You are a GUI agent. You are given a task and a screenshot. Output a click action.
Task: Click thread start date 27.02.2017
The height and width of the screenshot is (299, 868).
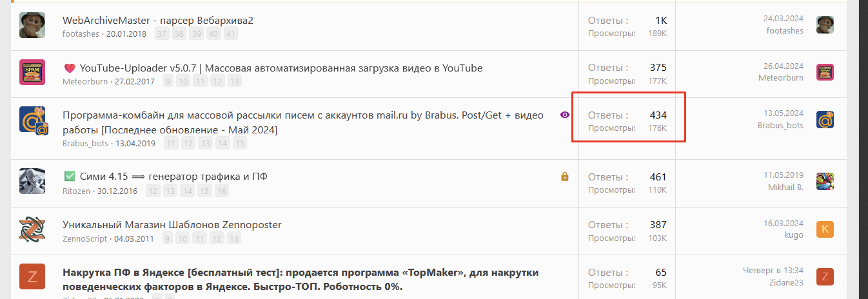tap(135, 81)
